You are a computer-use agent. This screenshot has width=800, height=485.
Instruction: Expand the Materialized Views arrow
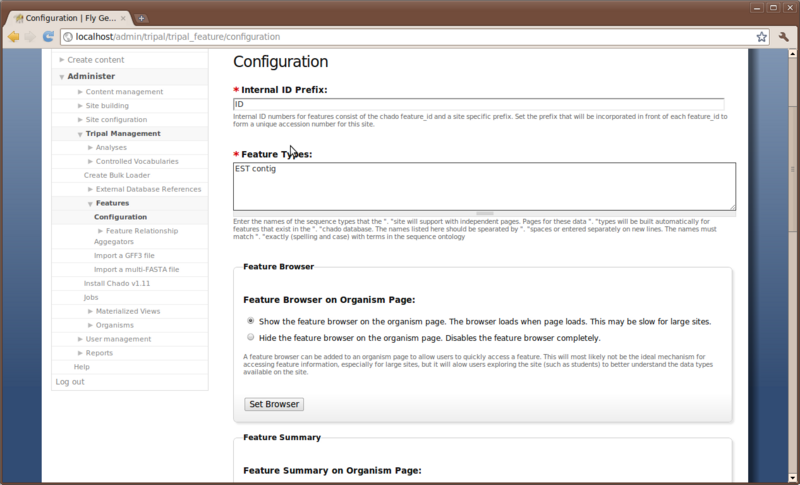click(90, 311)
